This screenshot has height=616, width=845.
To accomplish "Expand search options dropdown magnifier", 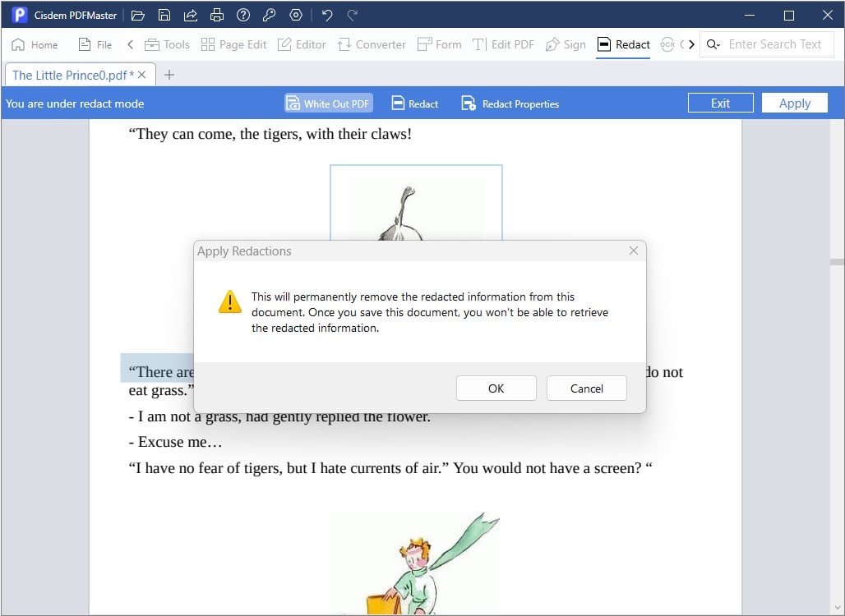I will click(713, 44).
